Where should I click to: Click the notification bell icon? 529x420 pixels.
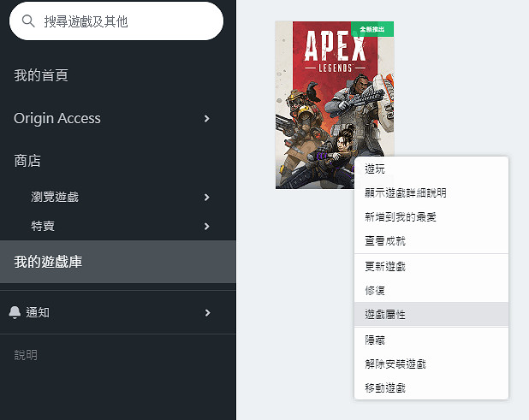tap(15, 312)
